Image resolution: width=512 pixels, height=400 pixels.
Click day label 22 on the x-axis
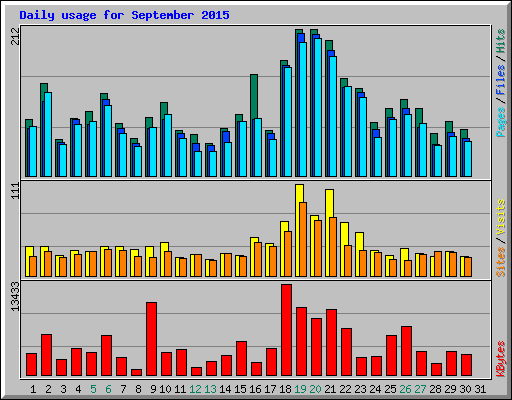point(345,389)
